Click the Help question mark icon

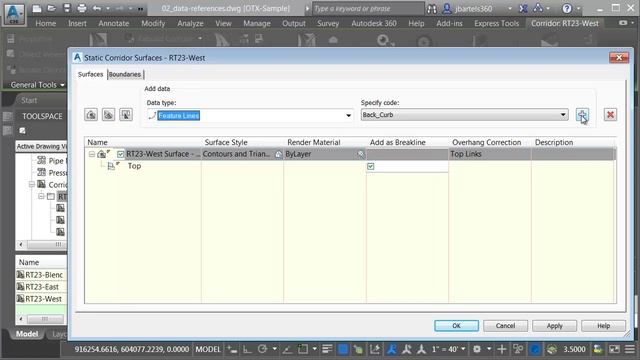(x=567, y=8)
